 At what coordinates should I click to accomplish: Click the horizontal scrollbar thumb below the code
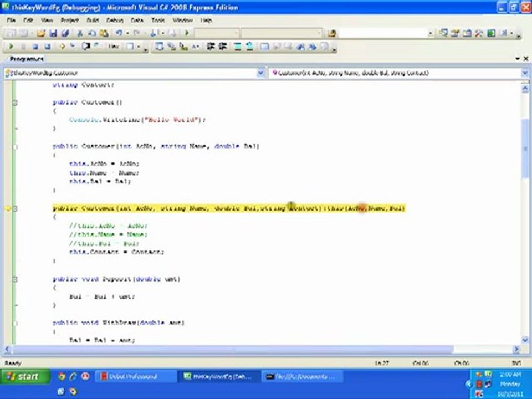coord(233,349)
